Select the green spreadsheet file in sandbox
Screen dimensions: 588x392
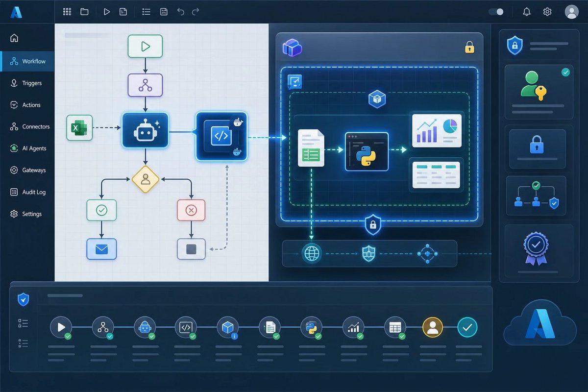[311, 148]
